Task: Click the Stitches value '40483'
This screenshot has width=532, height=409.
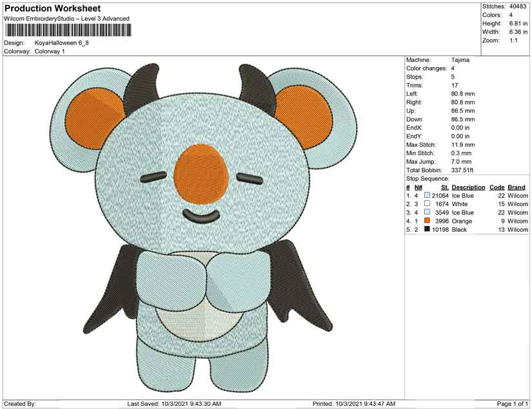Action: tap(518, 6)
